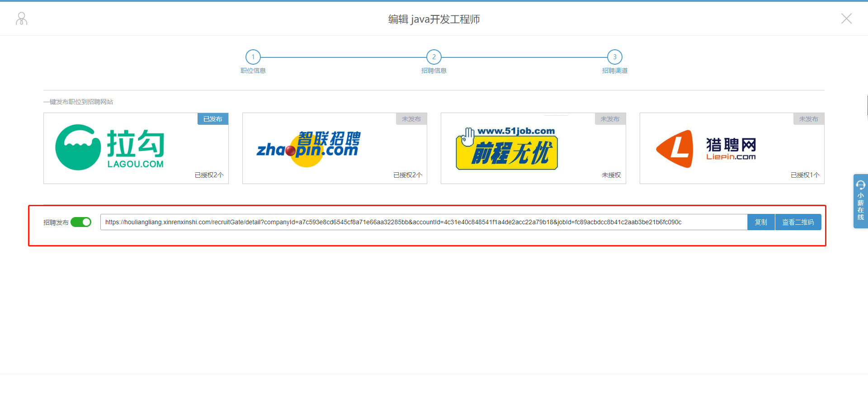The width and height of the screenshot is (868, 402).
Task: Open 查看二维码 to view QR code
Action: pos(798,222)
